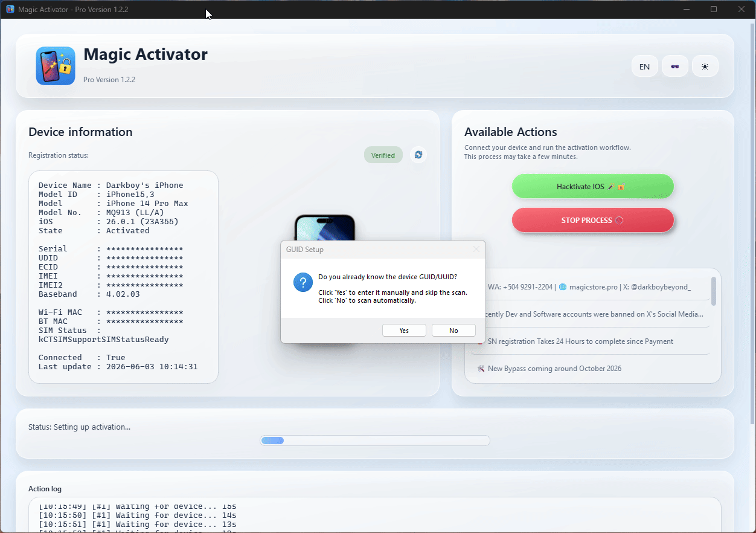Screen dimensions: 756x533
Task: Answer Yes in the GUID Setup dialog
Action: (404, 331)
